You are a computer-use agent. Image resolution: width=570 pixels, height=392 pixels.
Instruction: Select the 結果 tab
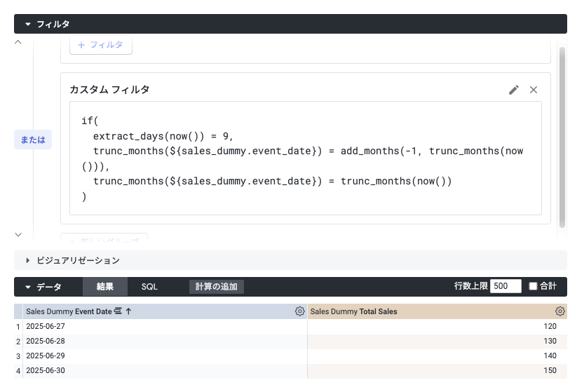105,287
